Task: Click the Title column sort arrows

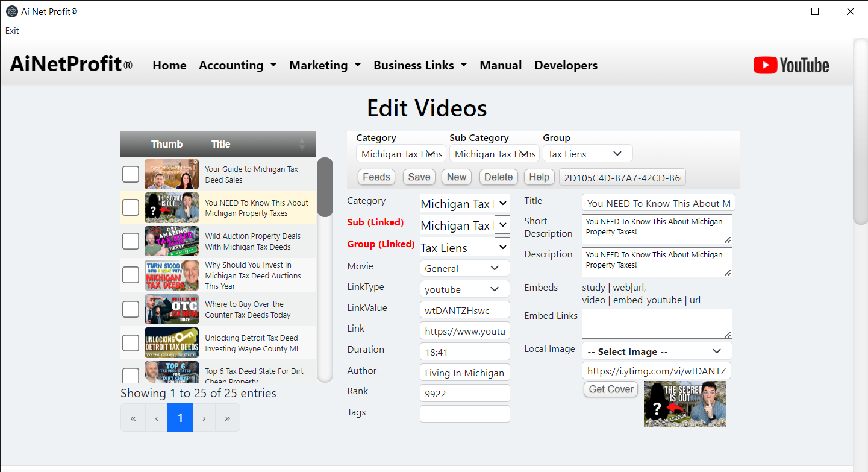Action: [x=302, y=144]
